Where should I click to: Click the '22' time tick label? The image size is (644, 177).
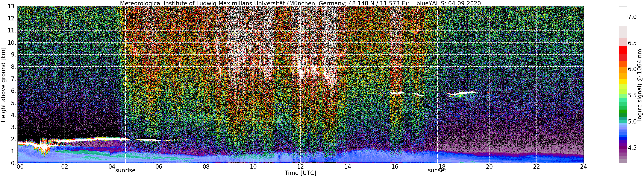(x=536, y=166)
